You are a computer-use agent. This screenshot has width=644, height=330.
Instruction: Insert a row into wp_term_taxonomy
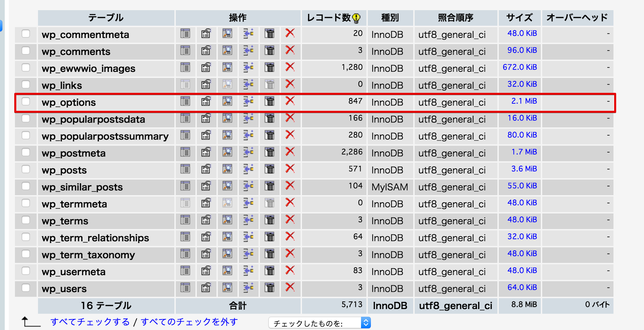point(248,254)
